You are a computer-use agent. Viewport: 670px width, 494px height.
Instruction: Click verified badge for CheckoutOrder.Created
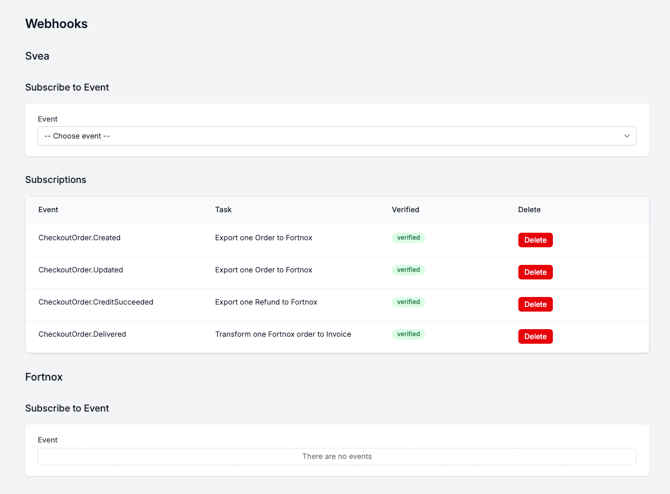click(x=408, y=238)
